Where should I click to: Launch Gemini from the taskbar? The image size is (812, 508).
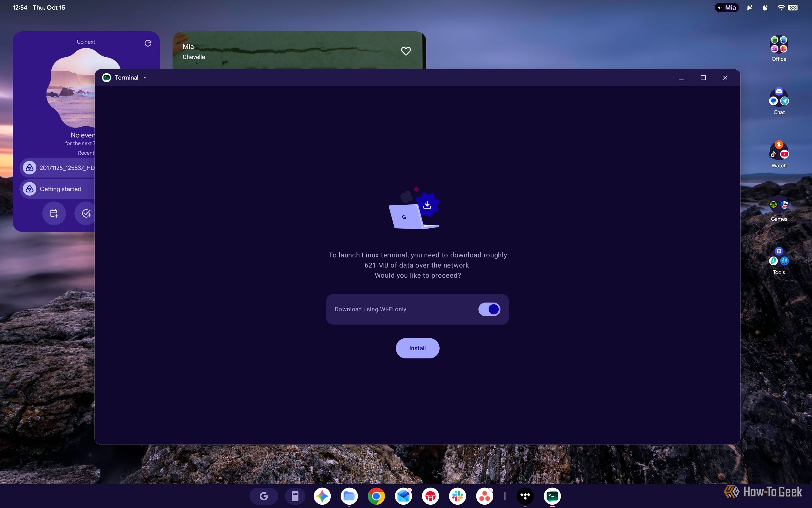tap(322, 496)
